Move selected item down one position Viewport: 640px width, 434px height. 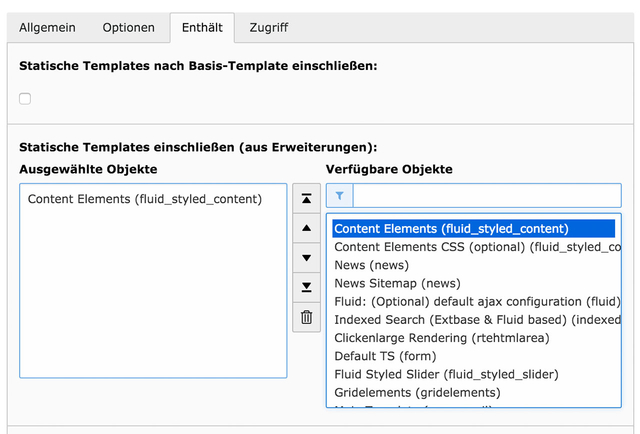(x=307, y=258)
